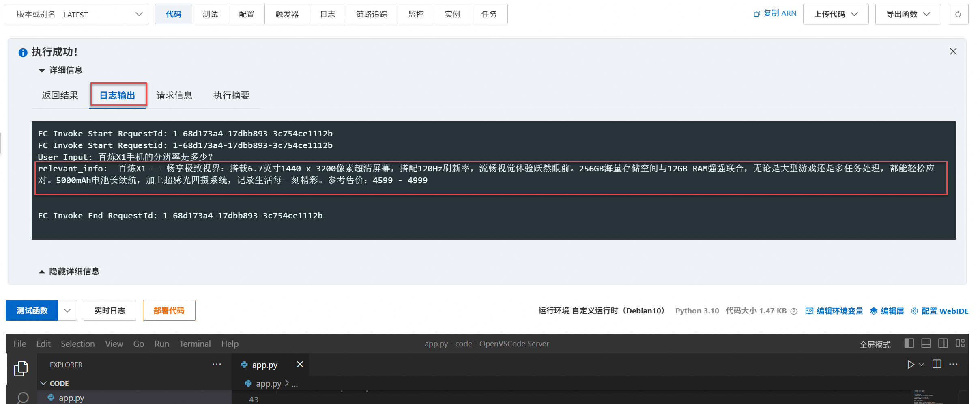Open the 返回结果 tab

(60, 95)
